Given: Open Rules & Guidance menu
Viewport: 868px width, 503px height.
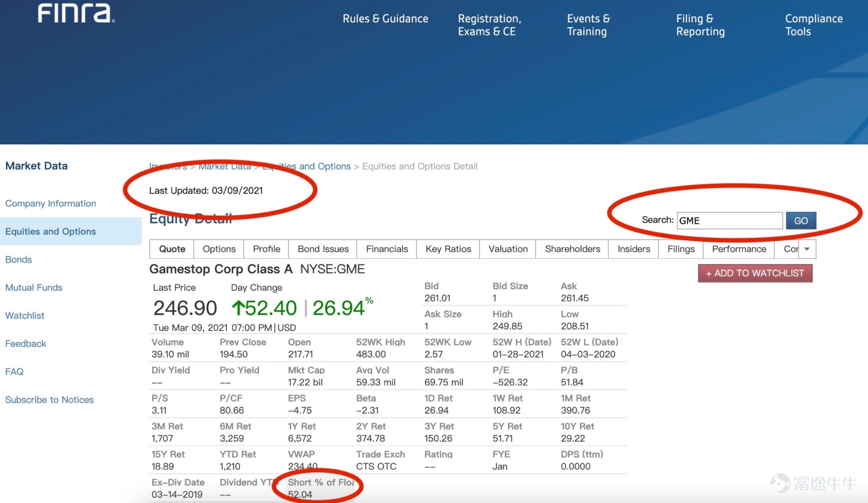Looking at the screenshot, I should point(385,19).
